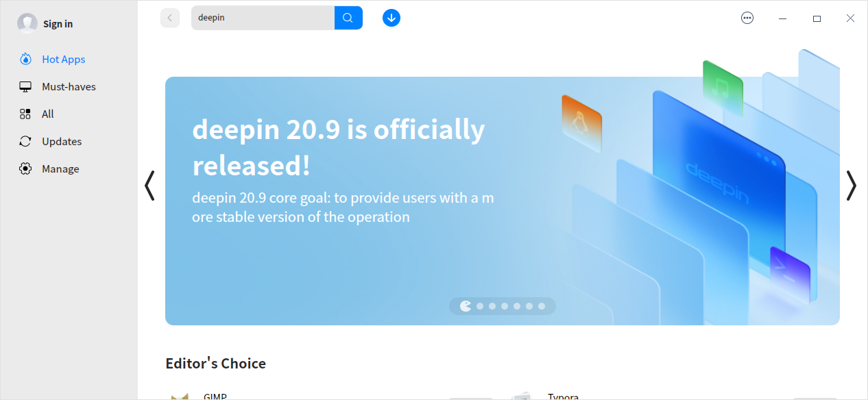
Task: Open the GIMP app entry
Action: [215, 396]
